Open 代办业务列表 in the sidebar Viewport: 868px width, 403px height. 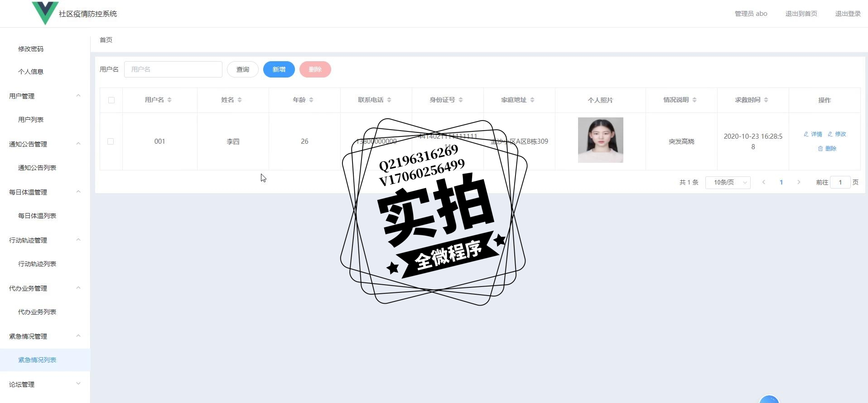[x=37, y=312]
